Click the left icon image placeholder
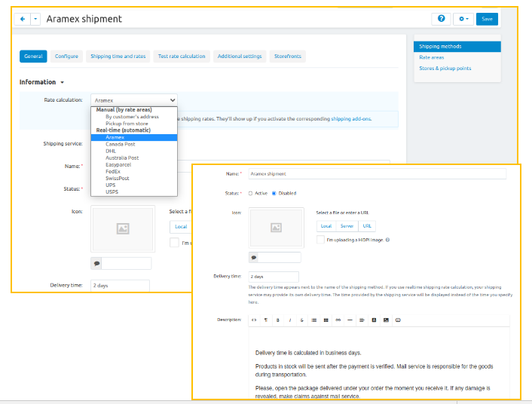This screenshot has height=404, width=532. coord(123,228)
